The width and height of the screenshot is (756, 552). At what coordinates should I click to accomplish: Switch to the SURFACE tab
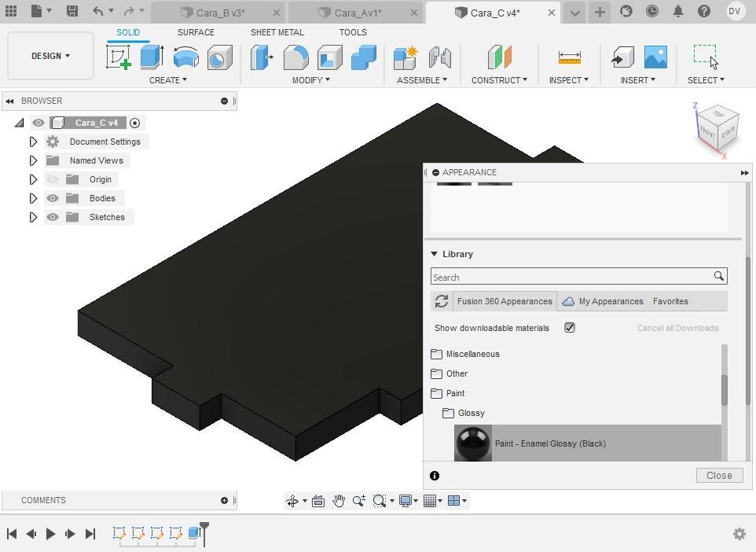click(196, 32)
